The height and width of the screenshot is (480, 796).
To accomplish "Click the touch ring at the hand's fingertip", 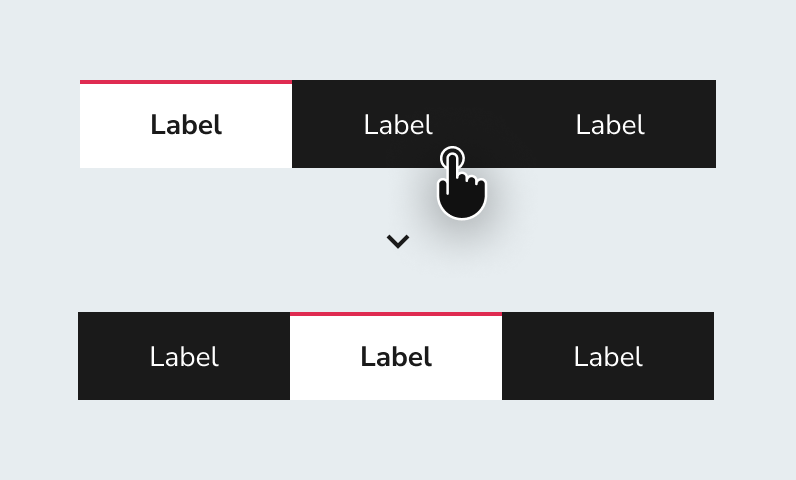I will tap(452, 159).
